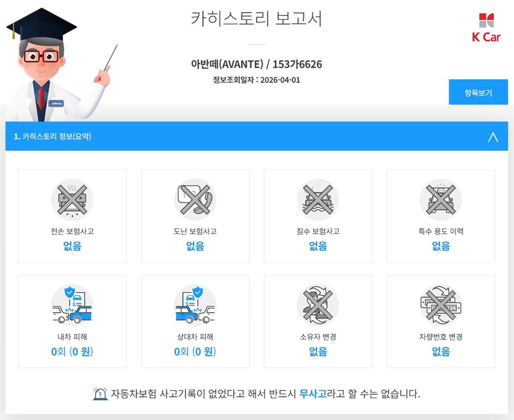Click the 상대차 피해 0회 (0 원) value
The height and width of the screenshot is (420, 514).
tap(195, 352)
